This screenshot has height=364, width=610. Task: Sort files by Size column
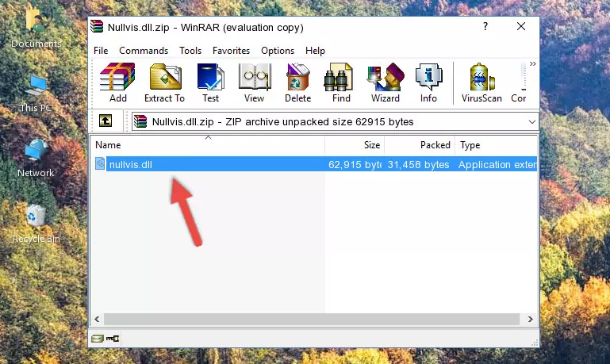355,145
